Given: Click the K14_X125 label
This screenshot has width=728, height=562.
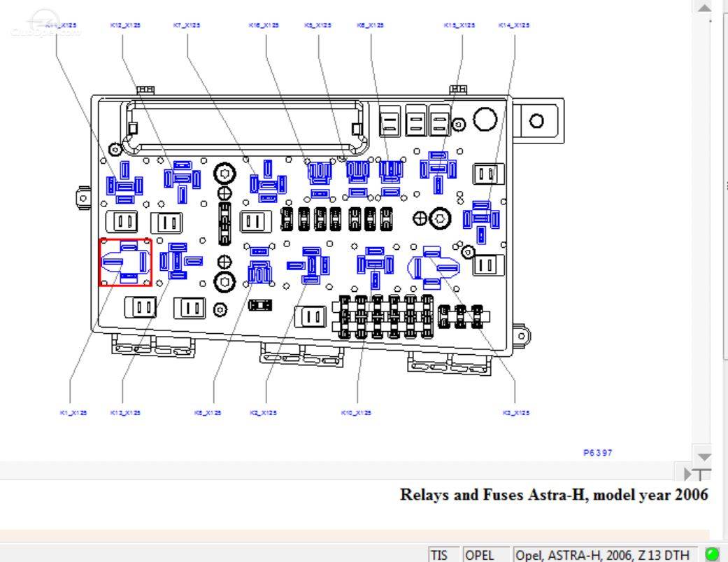Looking at the screenshot, I should tap(513, 25).
